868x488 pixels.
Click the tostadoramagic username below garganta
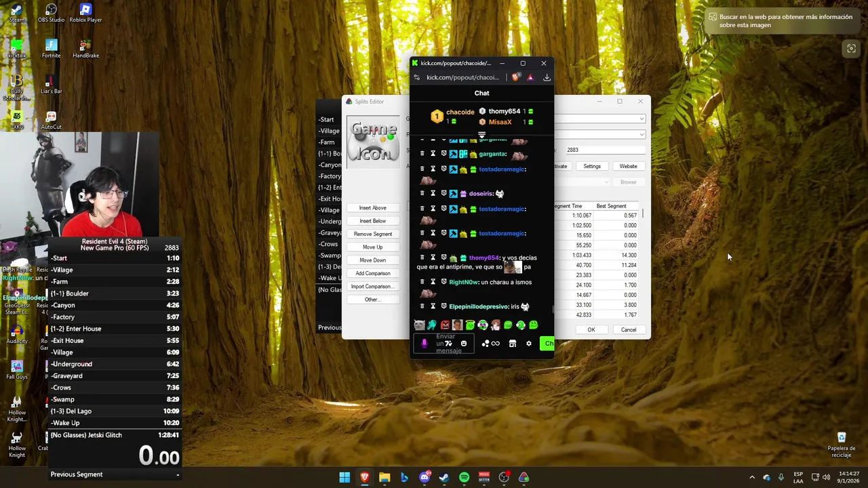pos(502,169)
